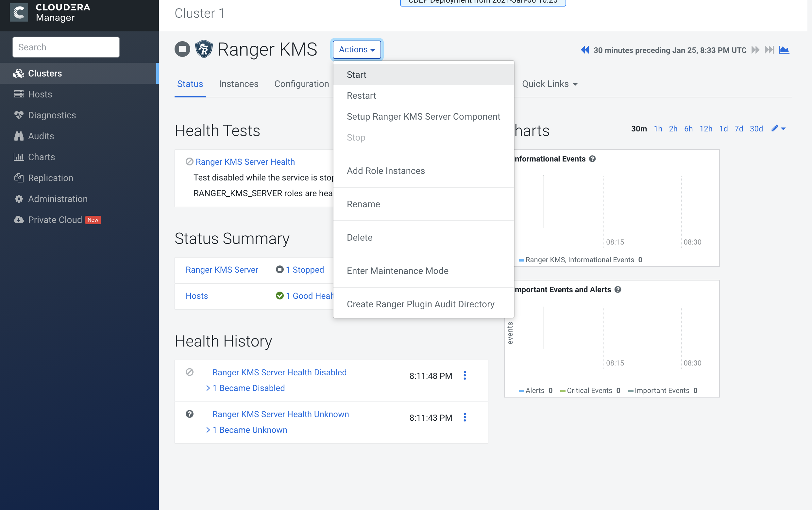Open Audits in the sidebar
Image resolution: width=812 pixels, height=510 pixels.
click(79, 136)
